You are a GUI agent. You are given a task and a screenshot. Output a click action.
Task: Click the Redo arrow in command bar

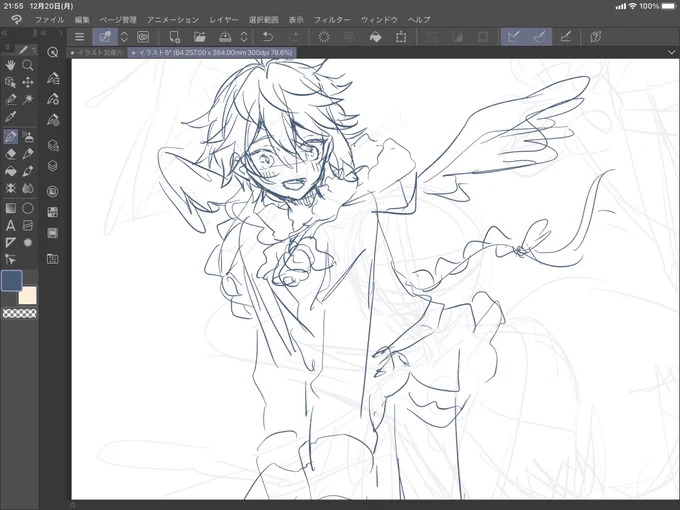[294, 37]
